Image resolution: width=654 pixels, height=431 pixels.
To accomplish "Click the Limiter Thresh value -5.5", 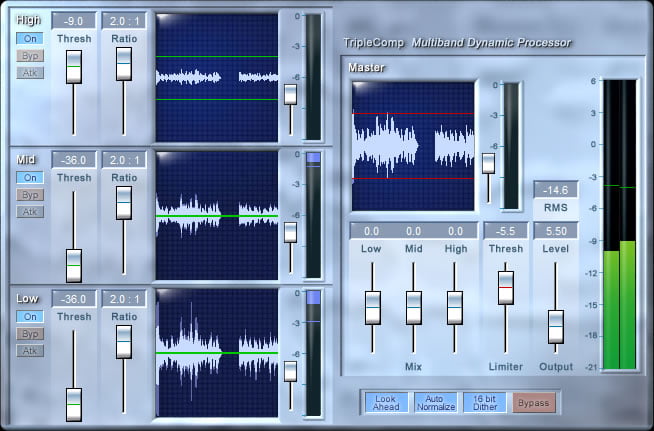I will [x=506, y=231].
